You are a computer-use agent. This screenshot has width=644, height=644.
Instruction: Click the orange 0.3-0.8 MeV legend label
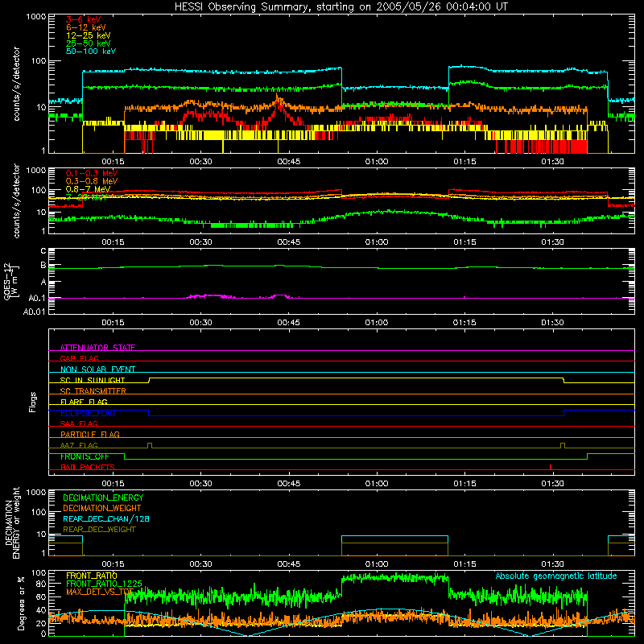click(x=92, y=181)
